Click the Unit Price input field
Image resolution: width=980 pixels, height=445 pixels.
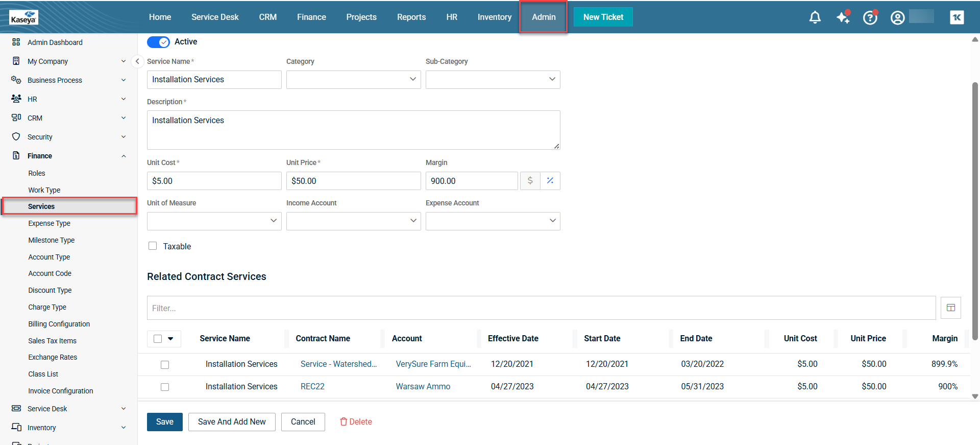tap(353, 181)
